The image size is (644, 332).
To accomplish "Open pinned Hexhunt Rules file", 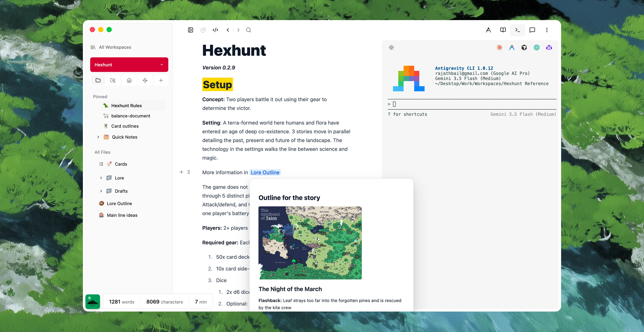I will 133,106.
